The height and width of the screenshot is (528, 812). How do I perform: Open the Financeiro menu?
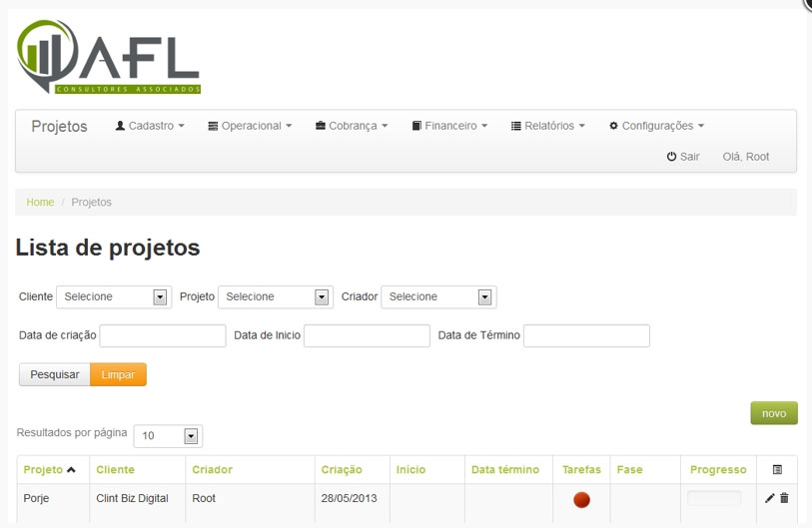[x=449, y=126]
